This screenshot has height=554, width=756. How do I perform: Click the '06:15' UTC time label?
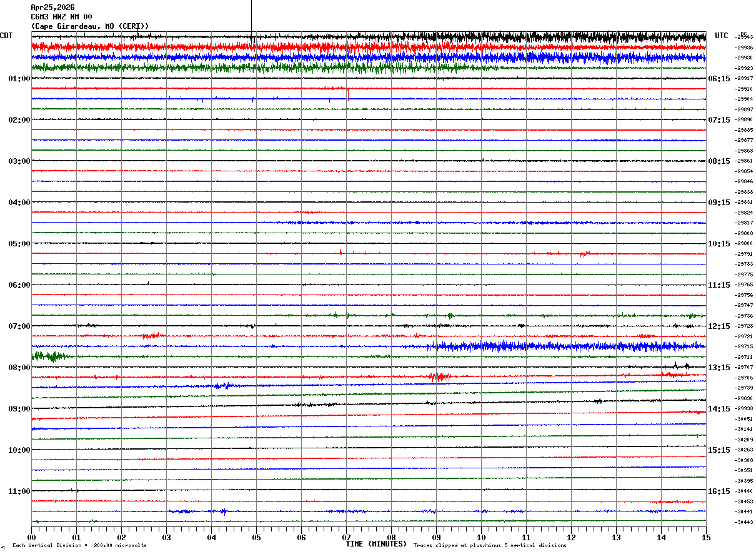(719, 79)
